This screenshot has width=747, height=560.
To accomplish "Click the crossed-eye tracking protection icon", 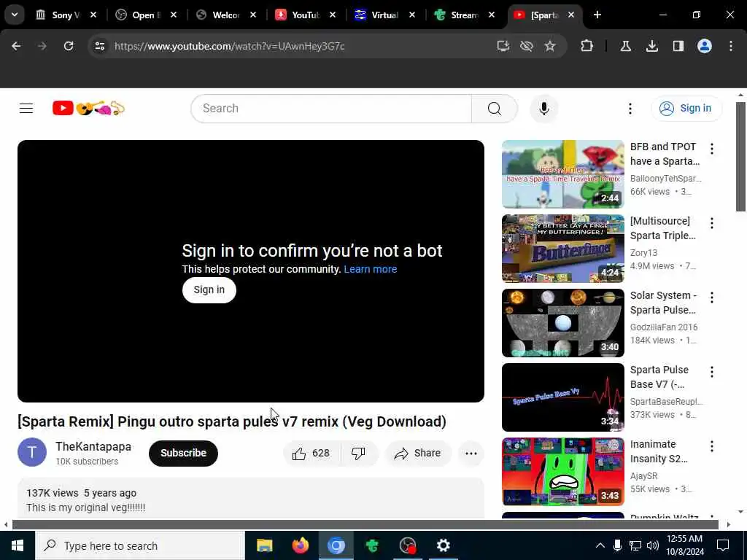I will 527,46.
